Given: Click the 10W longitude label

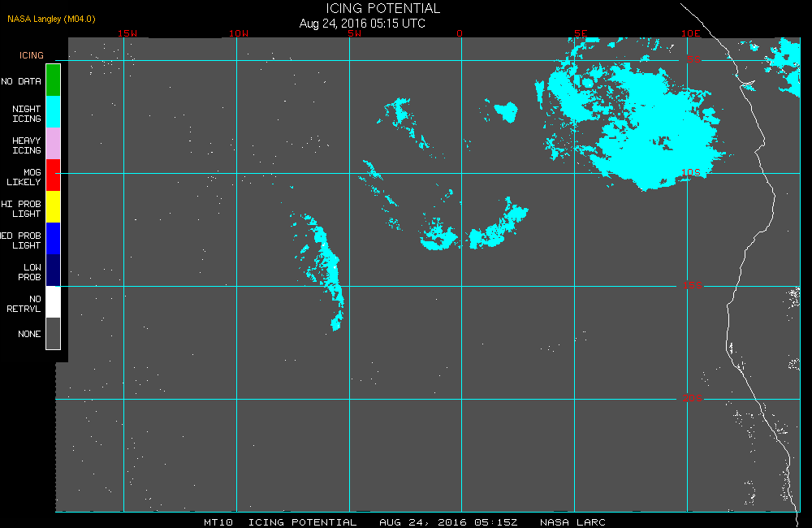Looking at the screenshot, I should coord(239,33).
